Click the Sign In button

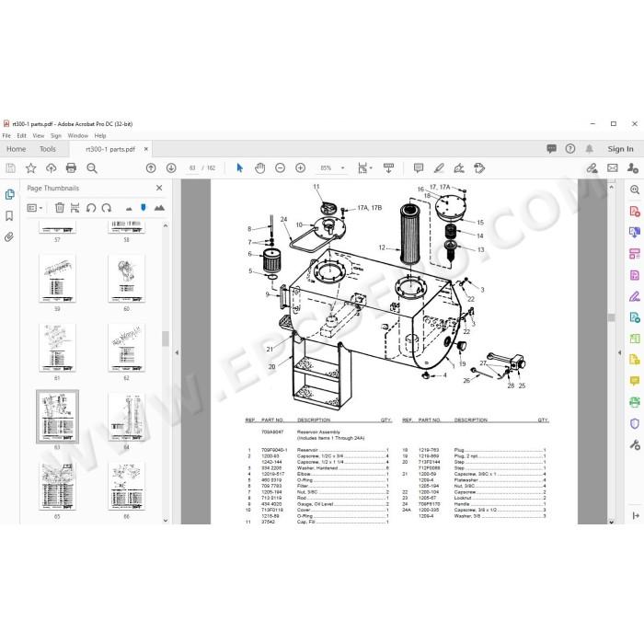(x=620, y=149)
